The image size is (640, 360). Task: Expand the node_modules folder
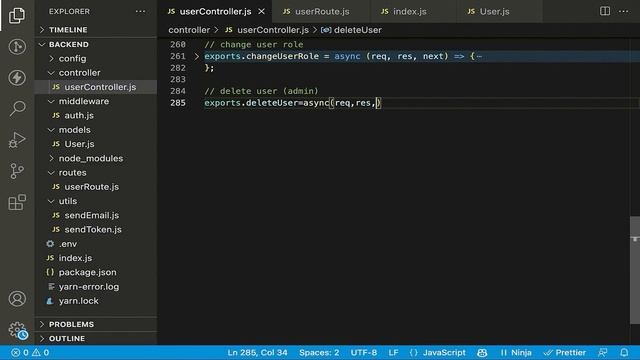pyautogui.click(x=96, y=158)
